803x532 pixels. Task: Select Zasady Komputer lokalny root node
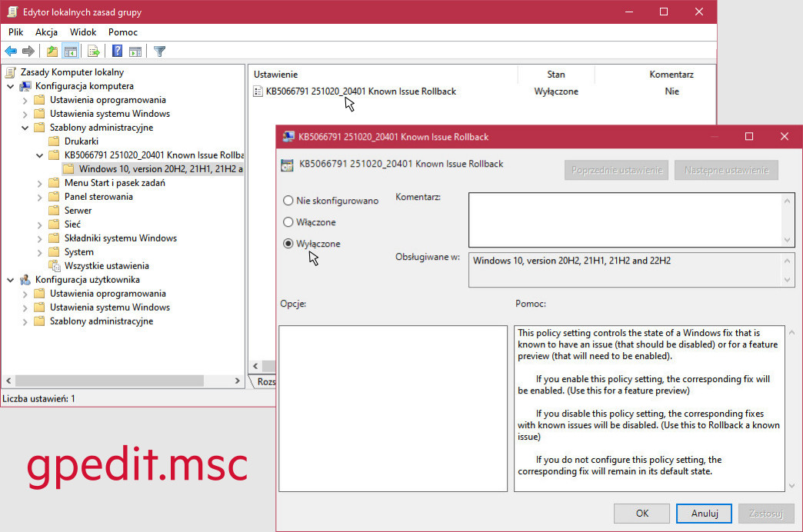72,72
